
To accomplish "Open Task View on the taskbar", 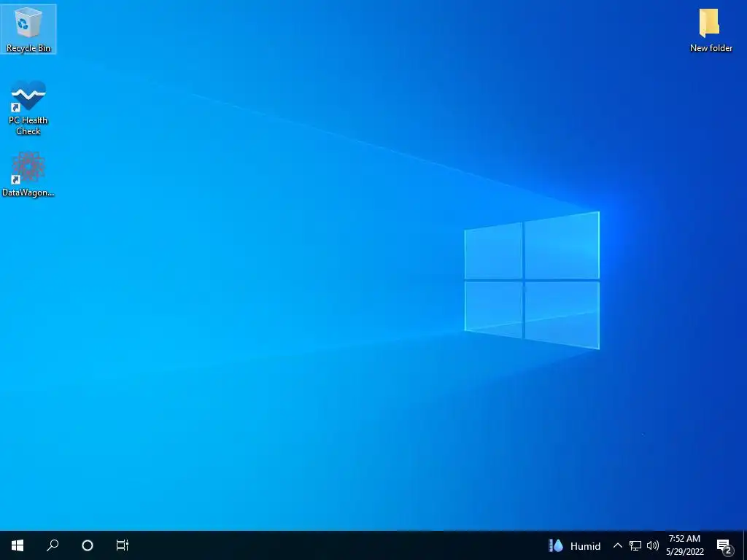I will tap(123, 545).
